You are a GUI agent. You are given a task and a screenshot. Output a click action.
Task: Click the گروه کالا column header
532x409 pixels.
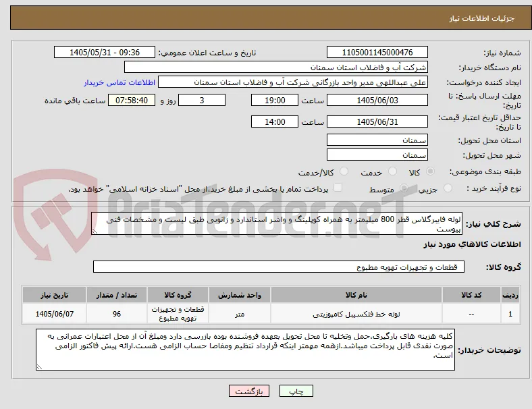pyautogui.click(x=178, y=295)
